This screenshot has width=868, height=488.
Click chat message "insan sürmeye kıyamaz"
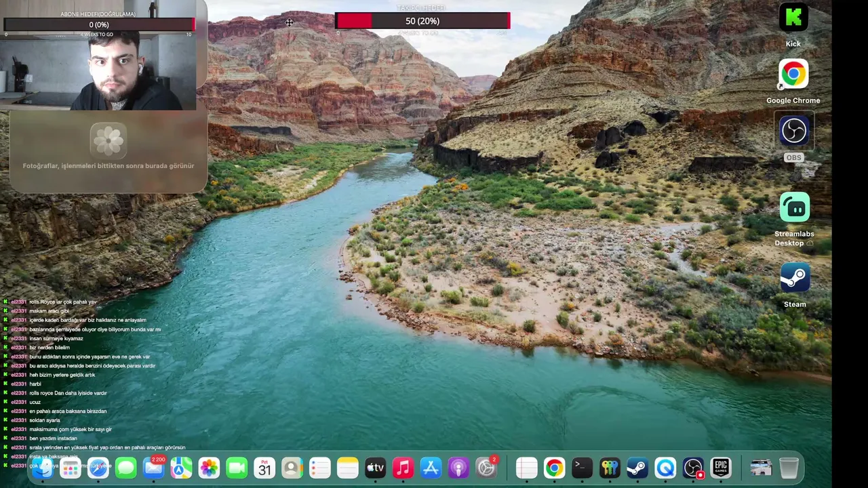[x=56, y=338]
